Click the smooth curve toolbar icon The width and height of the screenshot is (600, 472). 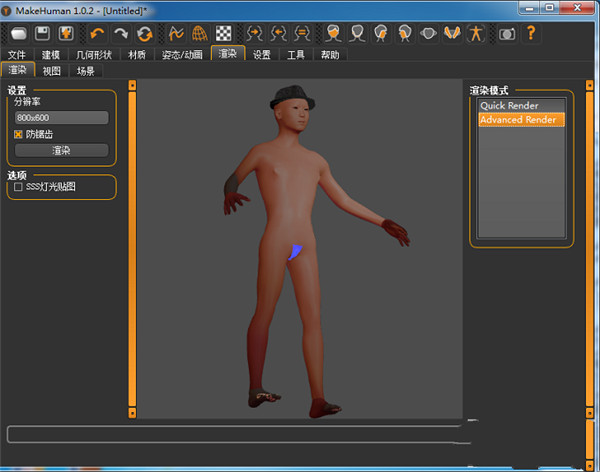pos(176,33)
